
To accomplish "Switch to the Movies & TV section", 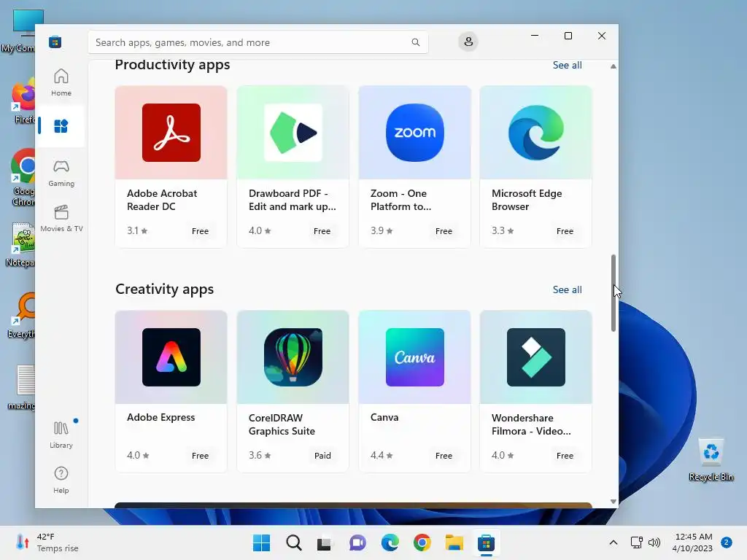I will pos(61,218).
